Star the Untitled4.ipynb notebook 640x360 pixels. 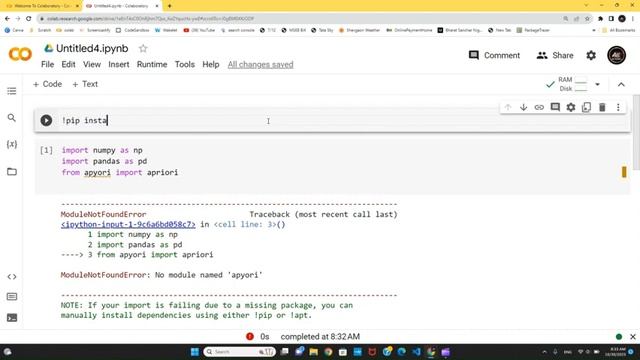pyautogui.click(x=143, y=49)
